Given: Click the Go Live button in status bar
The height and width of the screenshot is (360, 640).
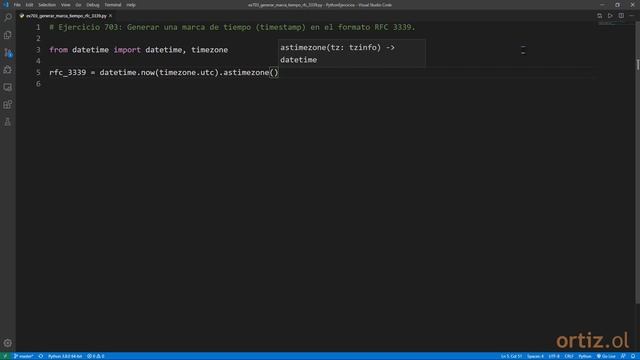Looking at the screenshot, I should pyautogui.click(x=606, y=356).
